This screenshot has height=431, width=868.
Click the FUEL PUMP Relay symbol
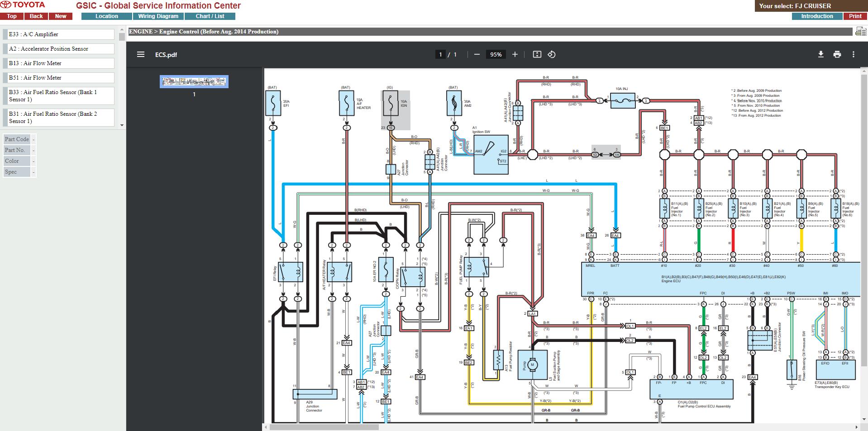tap(476, 267)
